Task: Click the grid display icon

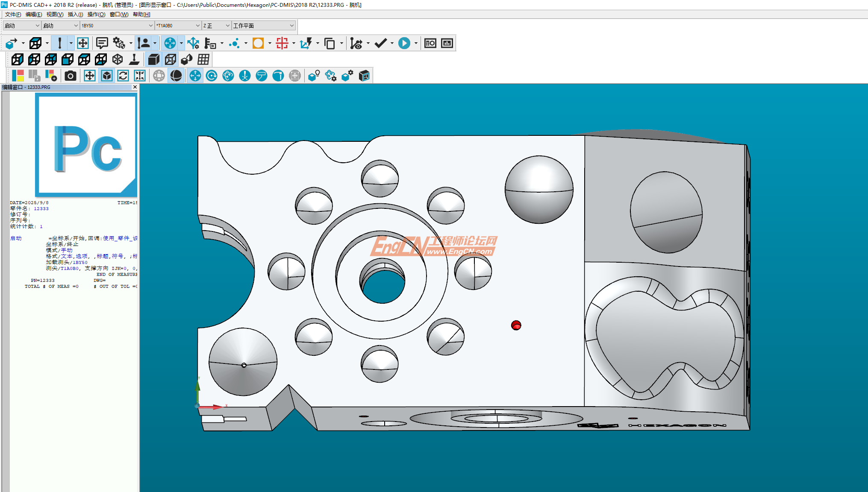Action: pos(203,59)
